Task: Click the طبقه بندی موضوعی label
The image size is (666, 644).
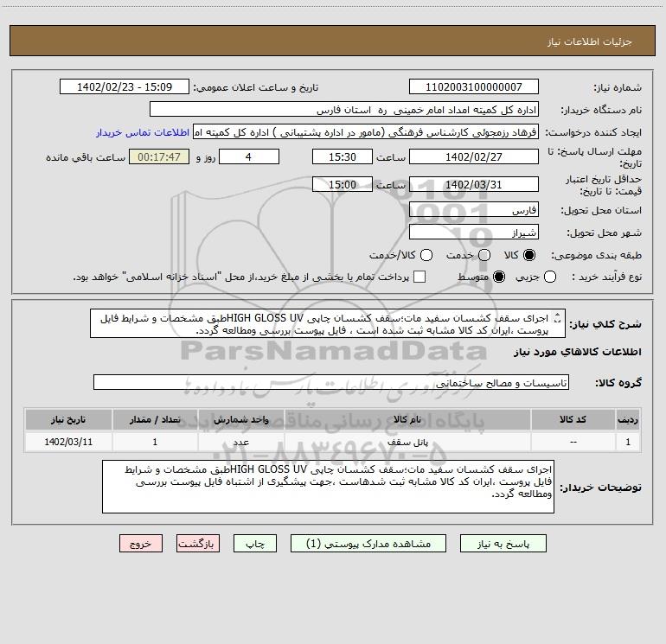Action: pyautogui.click(x=596, y=256)
